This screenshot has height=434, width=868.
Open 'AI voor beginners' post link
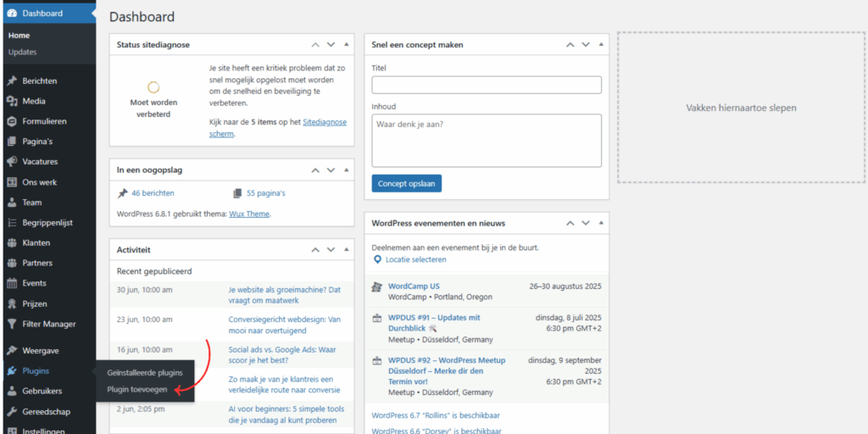[x=287, y=415]
